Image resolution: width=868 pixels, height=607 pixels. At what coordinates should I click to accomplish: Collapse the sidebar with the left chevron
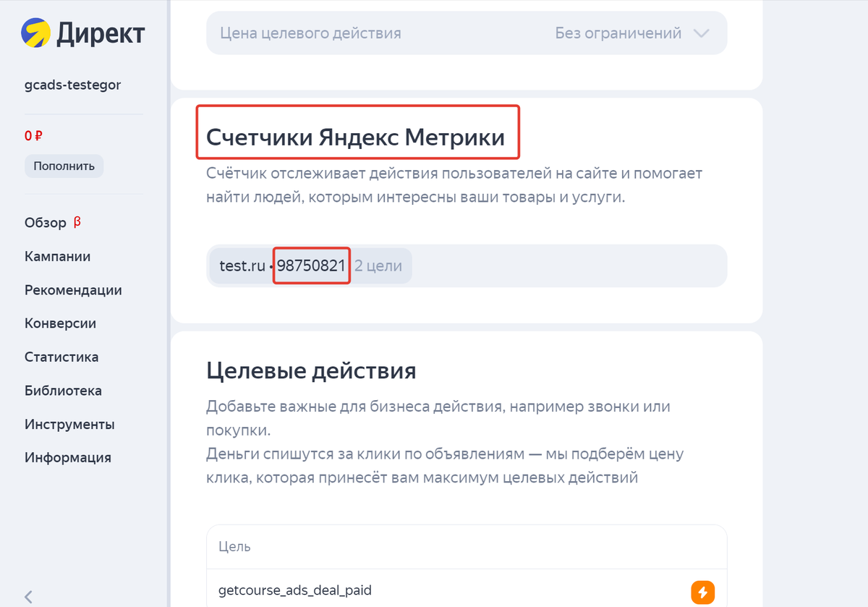pos(29,596)
